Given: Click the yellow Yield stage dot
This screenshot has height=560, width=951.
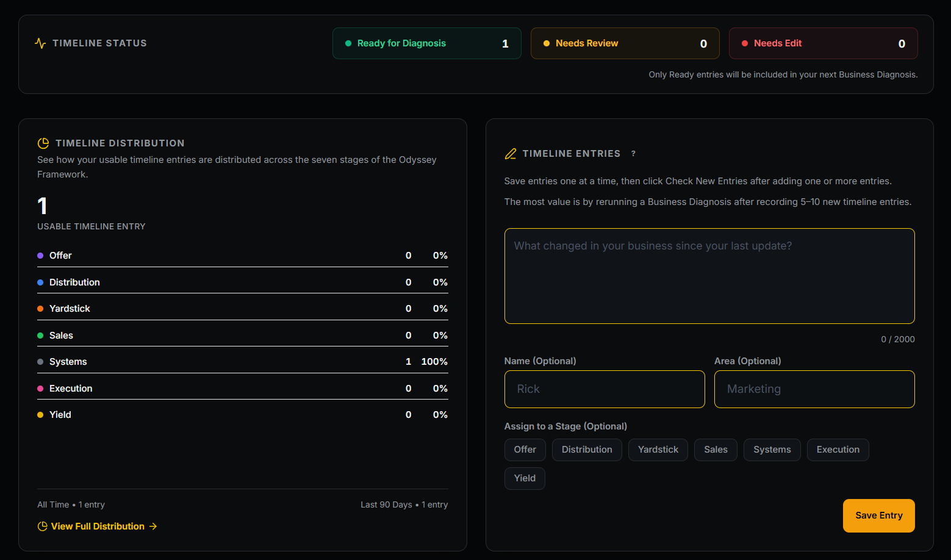Looking at the screenshot, I should (x=40, y=415).
